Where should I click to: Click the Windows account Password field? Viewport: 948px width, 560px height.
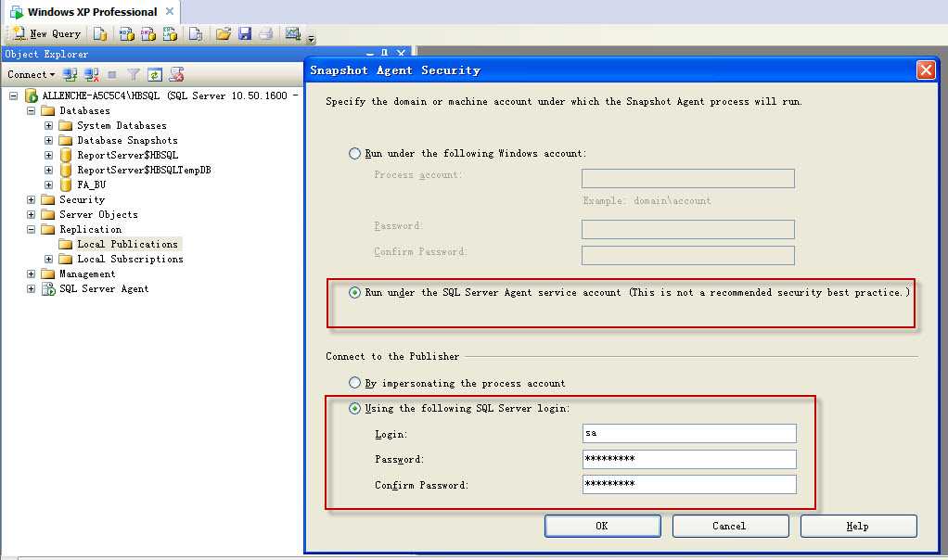pyautogui.click(x=688, y=229)
